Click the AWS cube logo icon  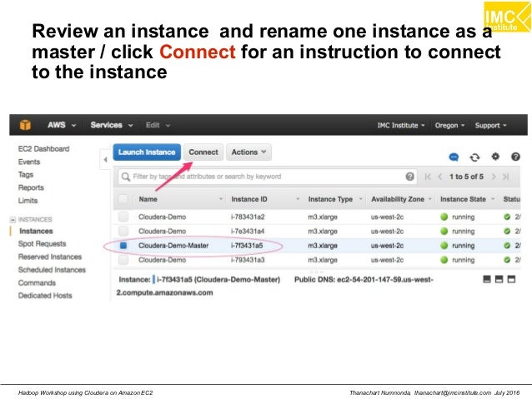click(25, 125)
